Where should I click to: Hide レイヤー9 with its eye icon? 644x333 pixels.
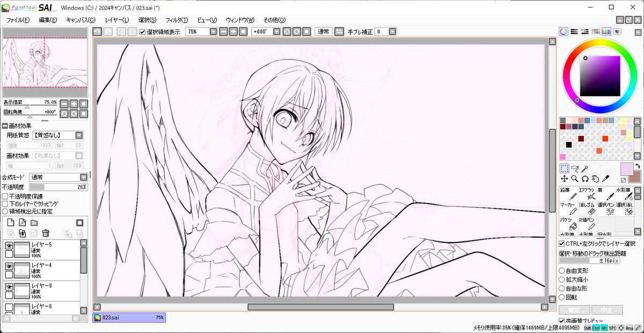(9, 287)
